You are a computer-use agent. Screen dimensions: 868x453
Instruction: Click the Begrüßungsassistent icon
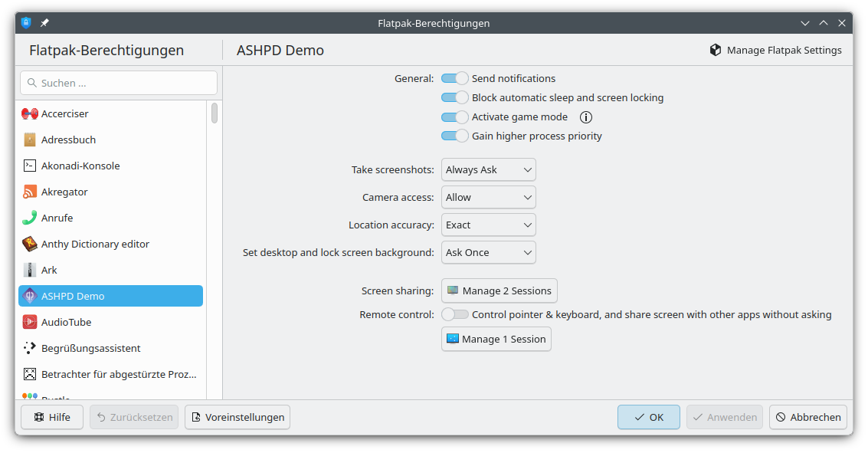click(x=30, y=348)
